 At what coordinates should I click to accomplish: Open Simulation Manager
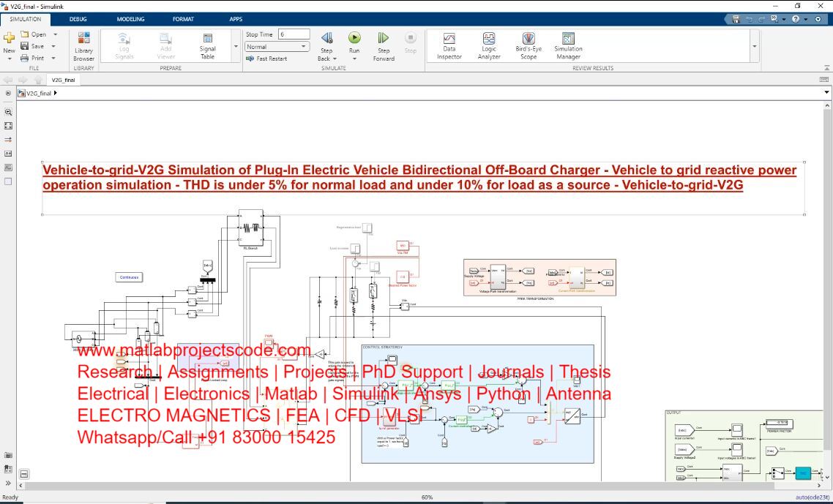coord(568,46)
